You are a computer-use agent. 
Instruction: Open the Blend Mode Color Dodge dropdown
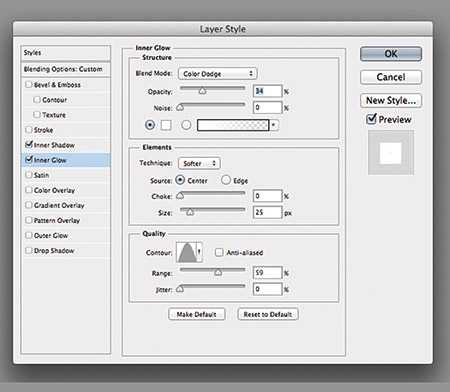pyautogui.click(x=218, y=74)
